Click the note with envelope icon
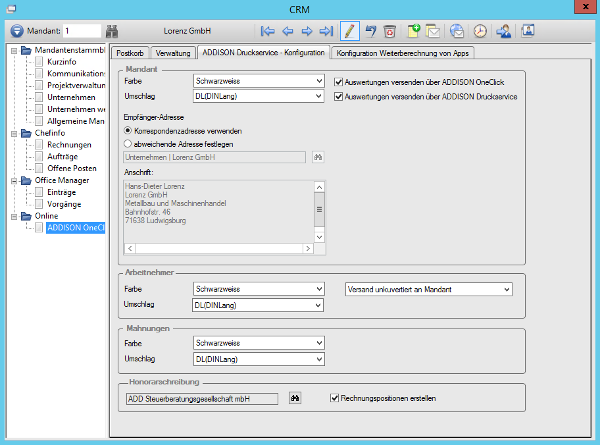Viewport: 600px width, 445px height. click(x=433, y=31)
